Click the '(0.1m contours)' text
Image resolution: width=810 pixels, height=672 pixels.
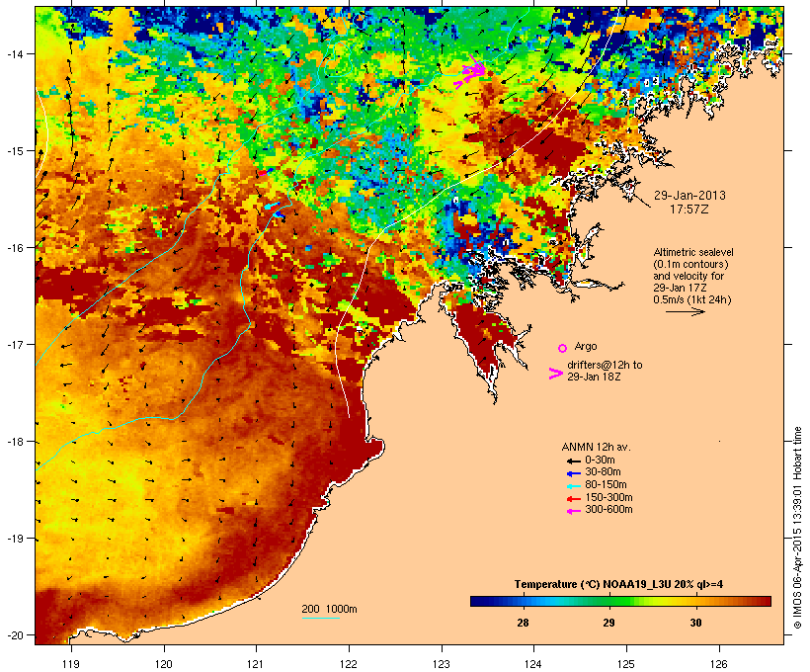[690, 264]
